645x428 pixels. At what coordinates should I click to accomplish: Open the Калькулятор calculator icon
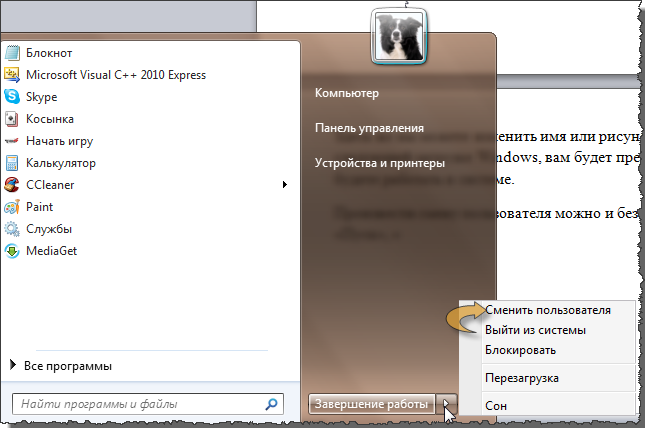12,163
